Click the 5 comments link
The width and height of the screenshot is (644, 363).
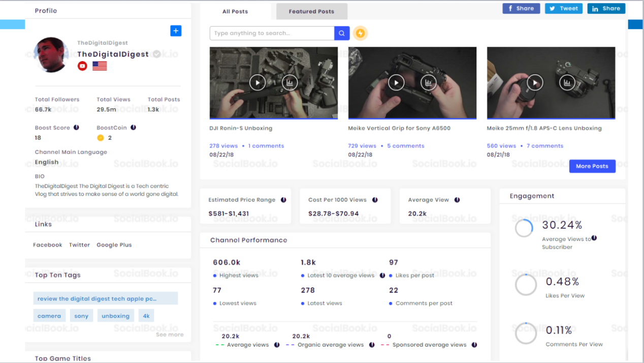tap(406, 146)
